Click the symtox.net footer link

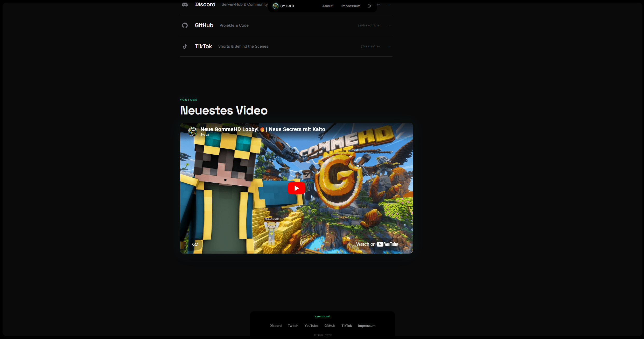[x=323, y=316]
